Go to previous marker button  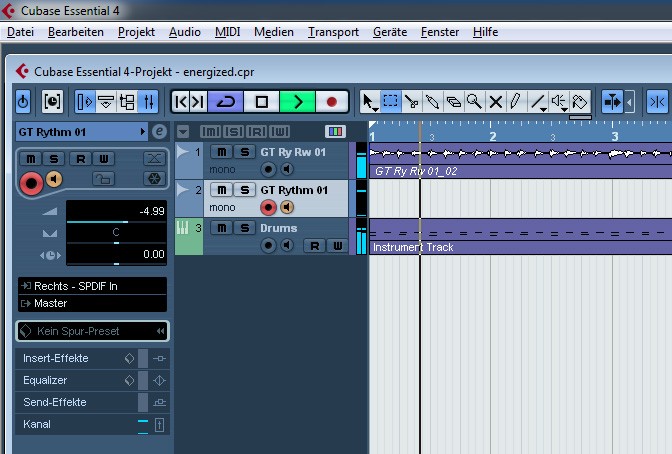(x=181, y=102)
